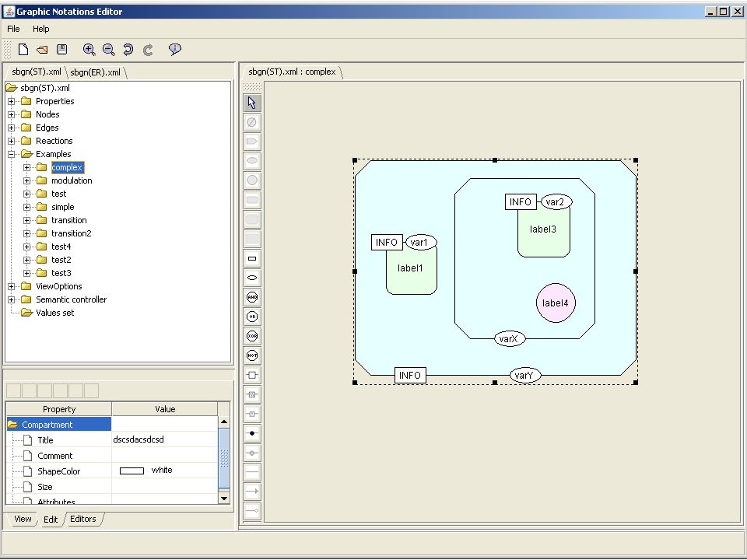Screen dimensions: 747x560
Task: Pick the small black rectangle tool
Action: 252,258
